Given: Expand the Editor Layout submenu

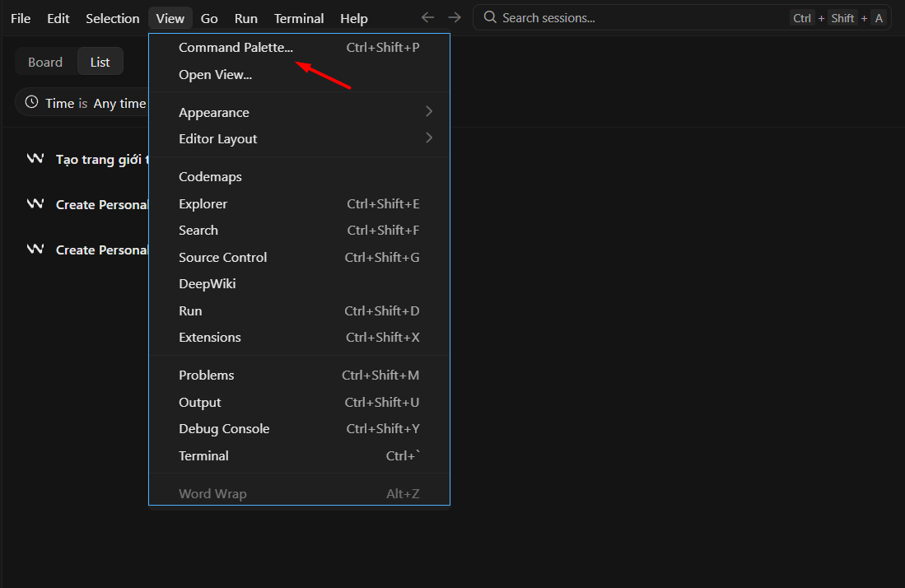Looking at the screenshot, I should point(299,138).
